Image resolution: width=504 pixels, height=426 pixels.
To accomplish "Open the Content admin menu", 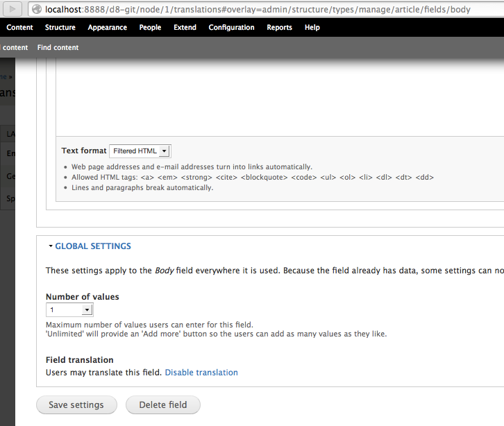I will [x=19, y=27].
